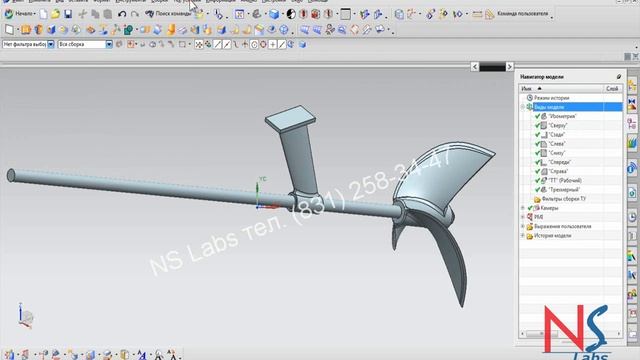This screenshot has height=360, width=640.
Task: Undo the last action
Action: coord(122,14)
